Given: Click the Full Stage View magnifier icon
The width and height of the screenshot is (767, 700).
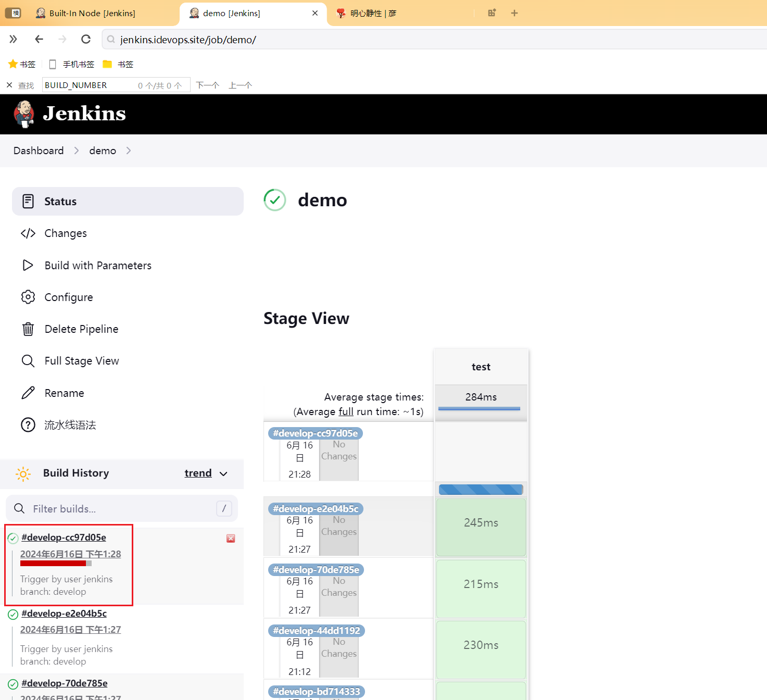Looking at the screenshot, I should click(28, 361).
